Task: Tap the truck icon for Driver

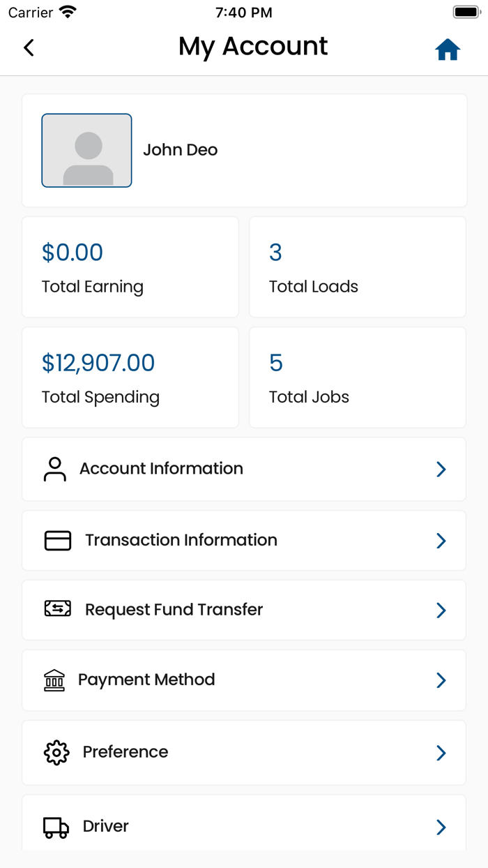Action: (56, 827)
